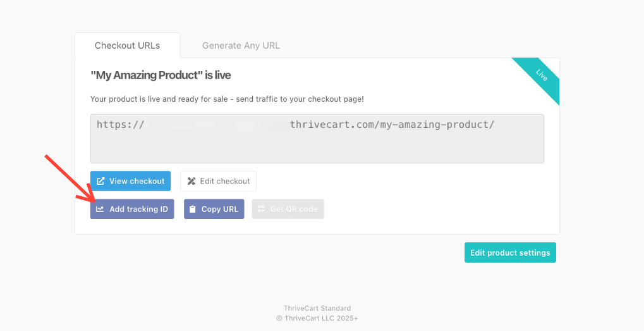Open the Generate Any URL tab
644x331 pixels.
[x=241, y=46]
